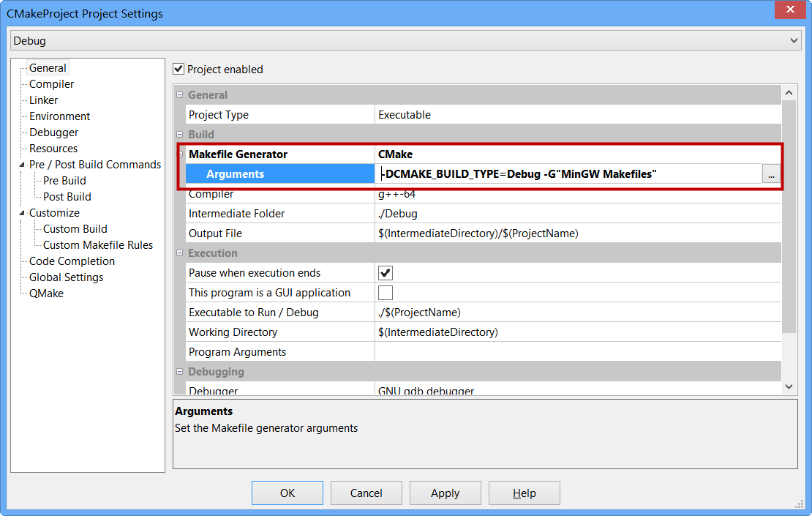Toggle the Project enabled checkbox
Screen dimensions: 812x516
[178, 69]
